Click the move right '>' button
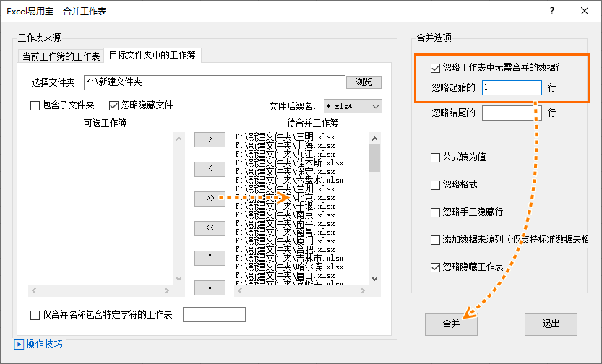This screenshot has width=602, height=364. coord(210,139)
